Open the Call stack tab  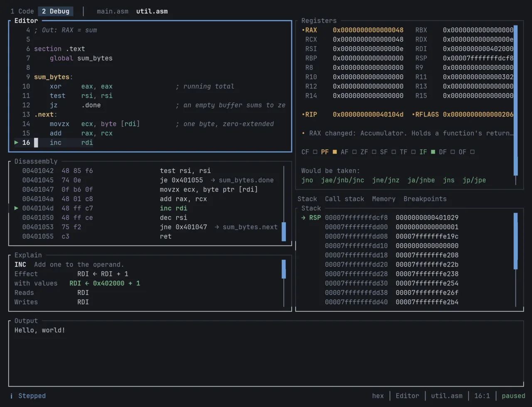click(x=345, y=199)
